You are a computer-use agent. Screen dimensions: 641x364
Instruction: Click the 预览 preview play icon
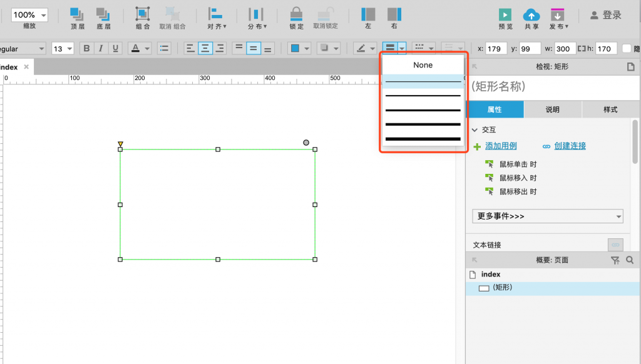coord(505,14)
